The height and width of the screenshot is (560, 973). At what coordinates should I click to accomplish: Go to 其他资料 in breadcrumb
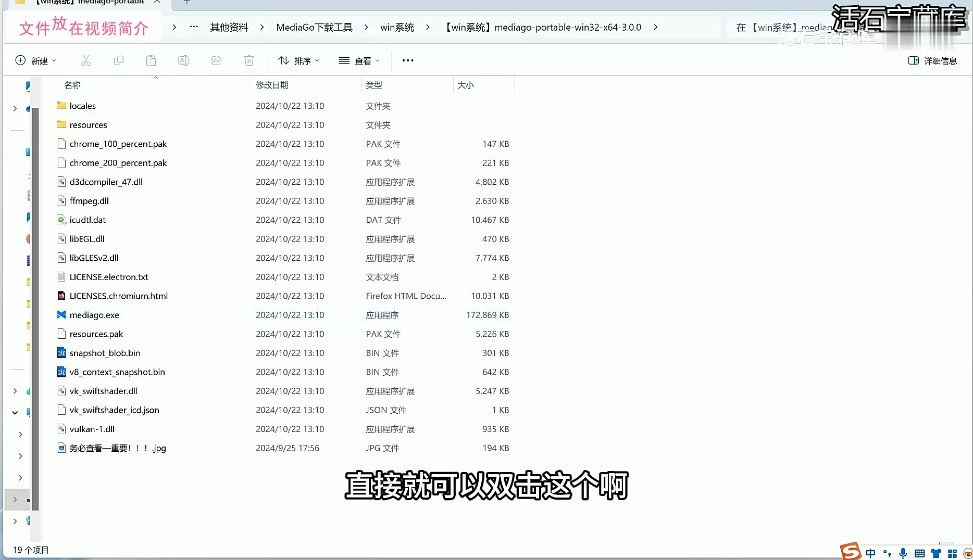click(x=229, y=27)
